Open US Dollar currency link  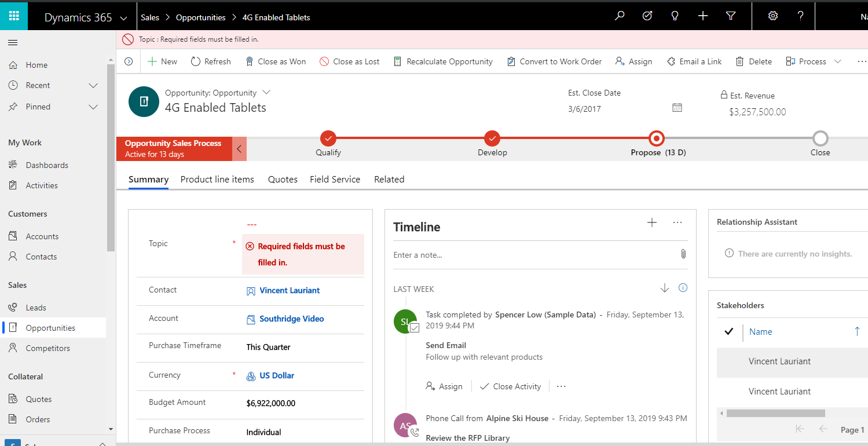coord(277,375)
